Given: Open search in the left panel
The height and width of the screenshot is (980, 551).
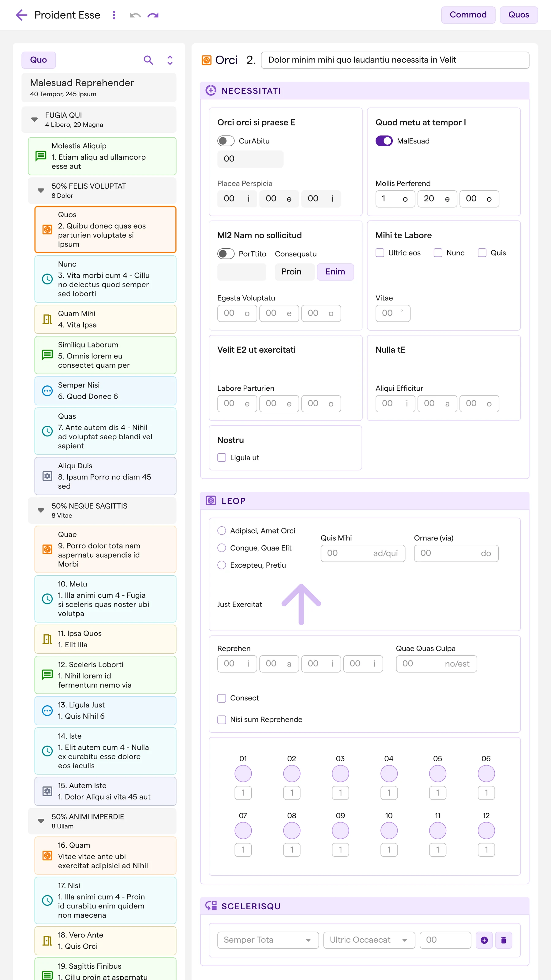Looking at the screenshot, I should 148,60.
